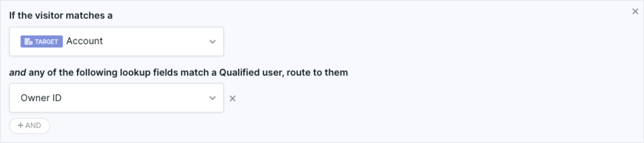
Task: Expand the Owner ID dropdown chevron
Action: pyautogui.click(x=212, y=98)
